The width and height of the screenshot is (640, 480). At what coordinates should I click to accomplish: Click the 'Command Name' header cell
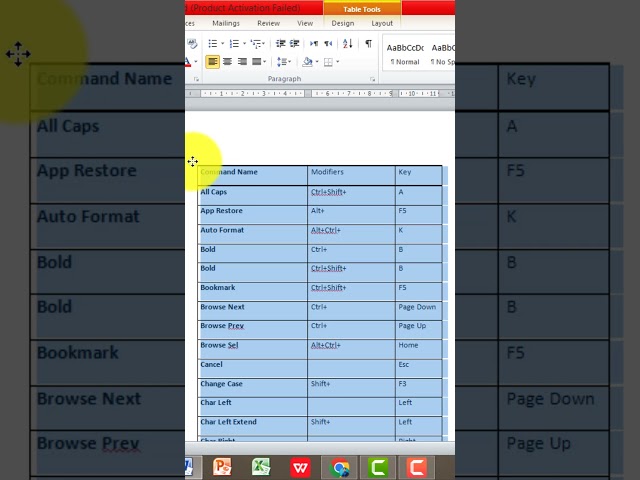(253, 176)
